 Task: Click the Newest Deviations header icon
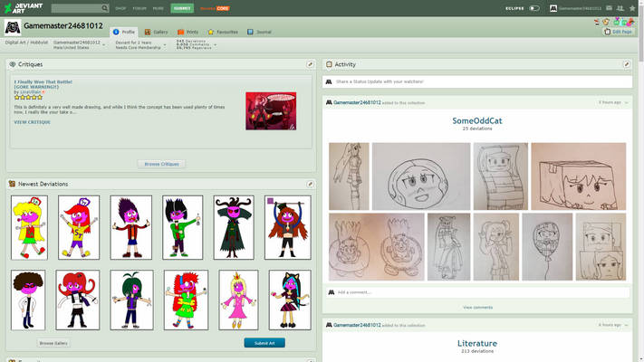coord(12,184)
